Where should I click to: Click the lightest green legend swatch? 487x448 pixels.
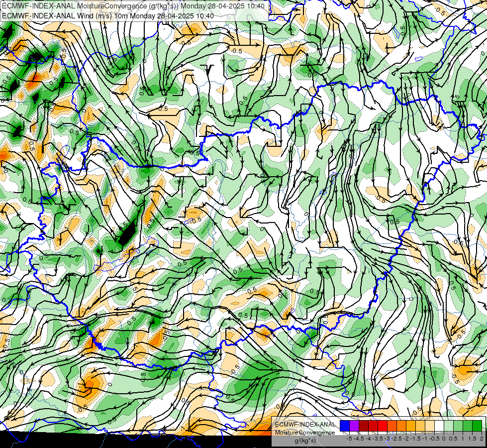(x=449, y=426)
